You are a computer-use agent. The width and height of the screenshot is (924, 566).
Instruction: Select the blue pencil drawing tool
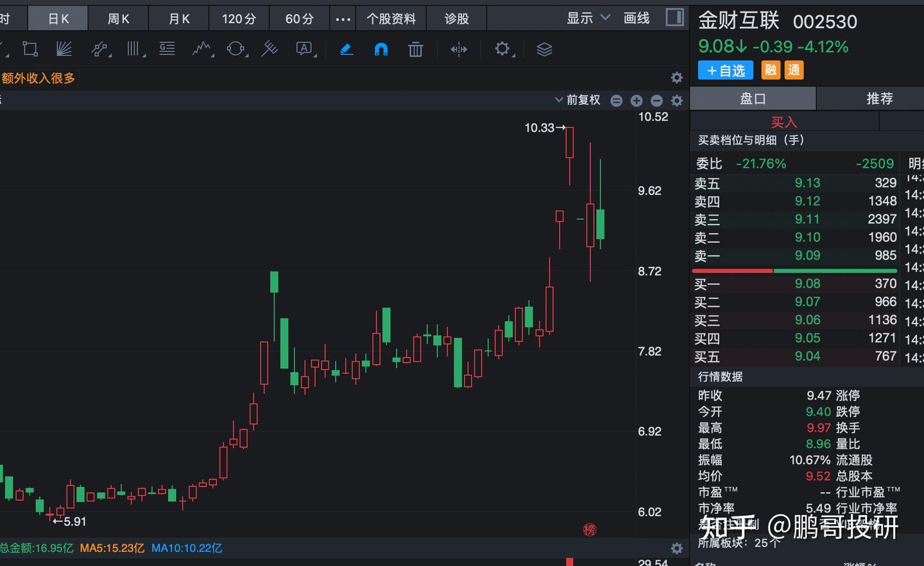coord(346,49)
